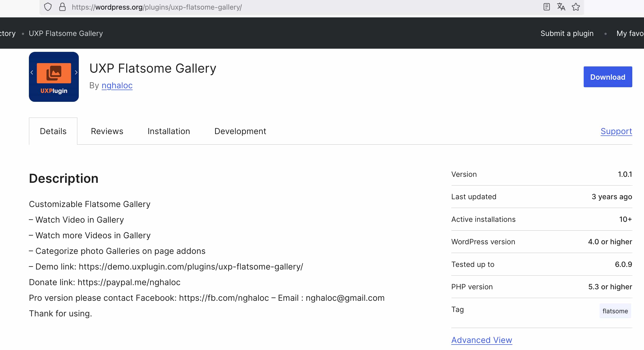Click the Donate link paypal text

click(x=105, y=282)
